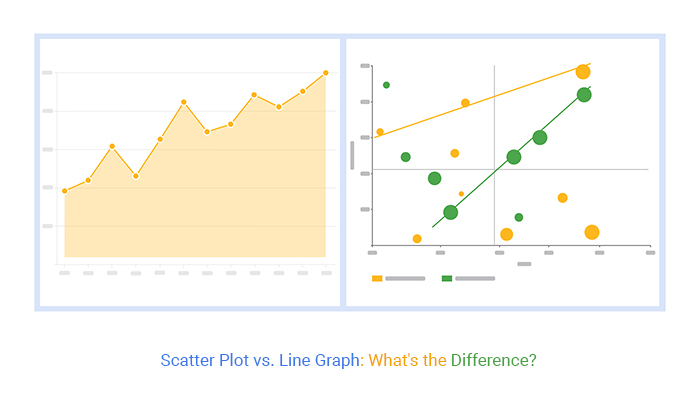Viewport: 698px width, 400px height.
Task: Click the tiny green dot at scatter top-left
Action: click(386, 85)
